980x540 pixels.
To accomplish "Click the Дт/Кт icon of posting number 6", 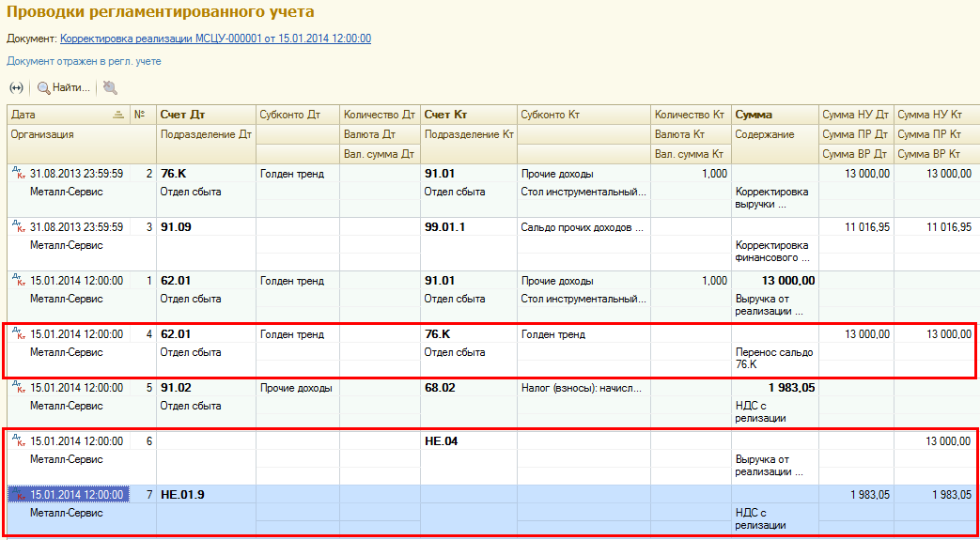I will click(x=18, y=442).
